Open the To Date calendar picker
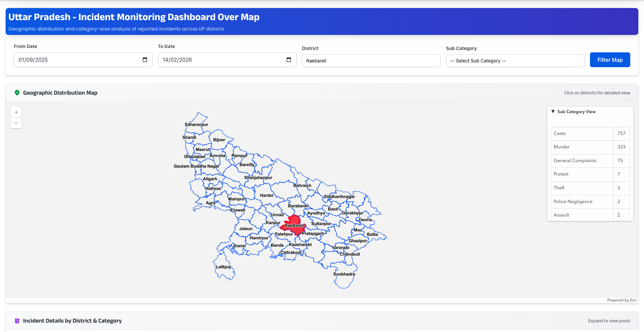 289,60
